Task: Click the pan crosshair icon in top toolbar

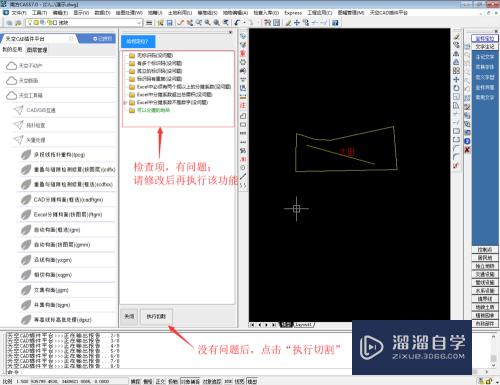Action: click(x=297, y=23)
